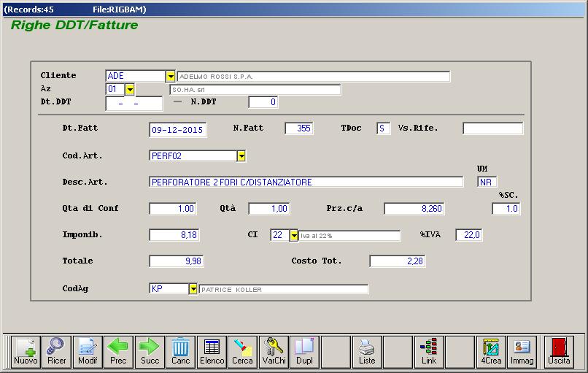This screenshot has width=588, height=373.
Task: Go to next record with Succ arrow
Action: pos(150,352)
